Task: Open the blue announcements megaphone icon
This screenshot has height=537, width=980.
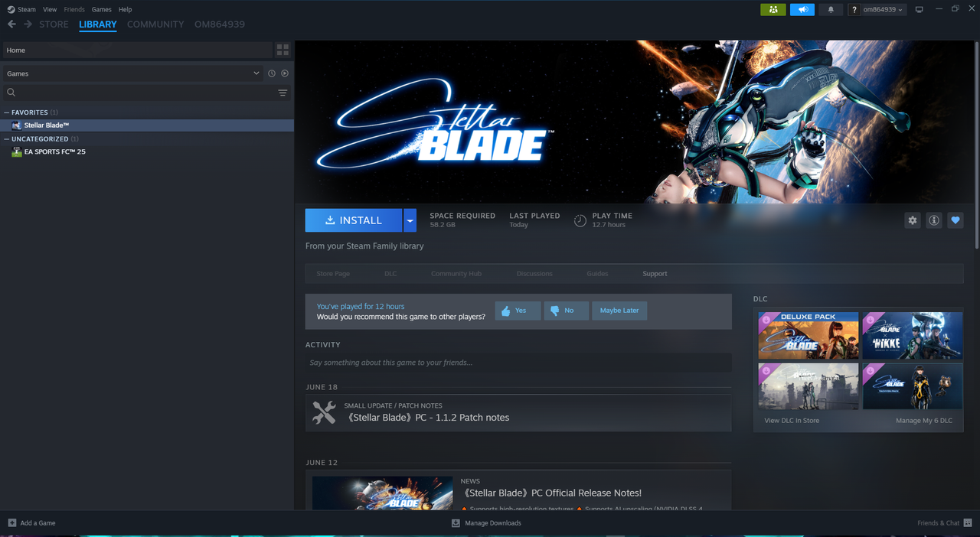Action: point(802,9)
